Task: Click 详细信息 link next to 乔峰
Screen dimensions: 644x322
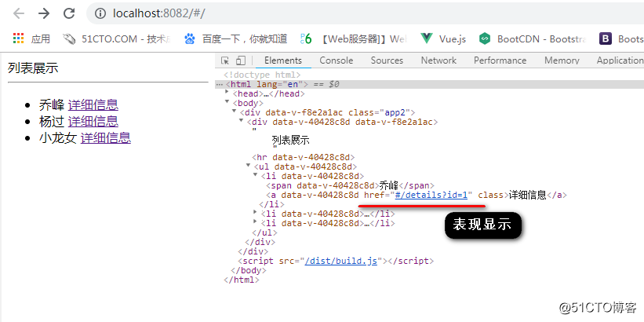Action: [x=93, y=105]
